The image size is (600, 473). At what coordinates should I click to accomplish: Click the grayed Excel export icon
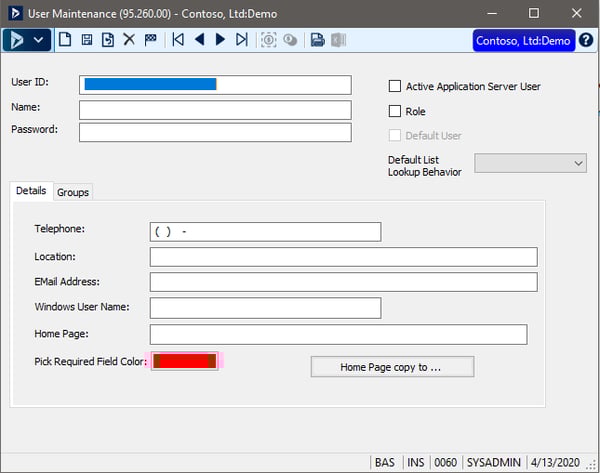point(339,40)
